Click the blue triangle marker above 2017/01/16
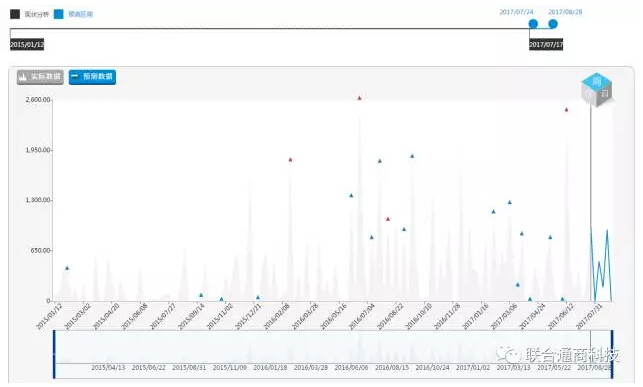The width and height of the screenshot is (643, 387). pos(493,212)
